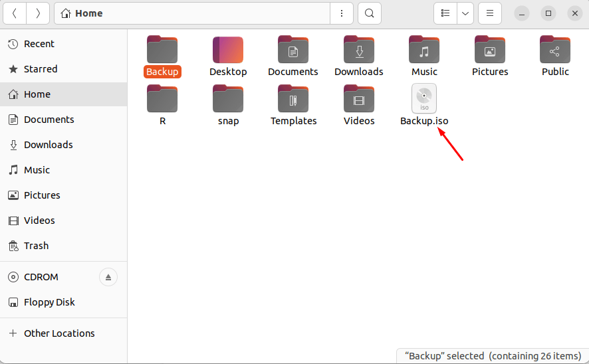The width and height of the screenshot is (589, 364).
Task: Select the Templates folder icon
Action: click(x=293, y=99)
